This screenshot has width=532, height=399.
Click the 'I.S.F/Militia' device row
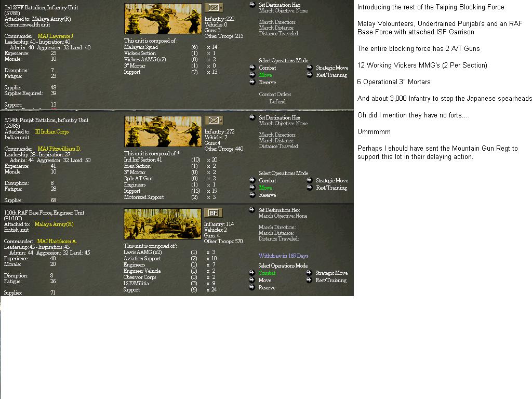pyautogui.click(x=169, y=283)
